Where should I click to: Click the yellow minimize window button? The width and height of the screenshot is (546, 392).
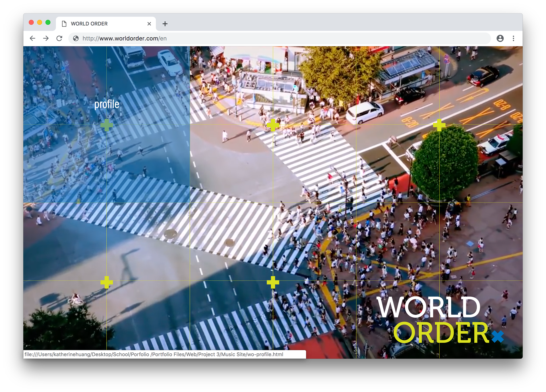(40, 22)
